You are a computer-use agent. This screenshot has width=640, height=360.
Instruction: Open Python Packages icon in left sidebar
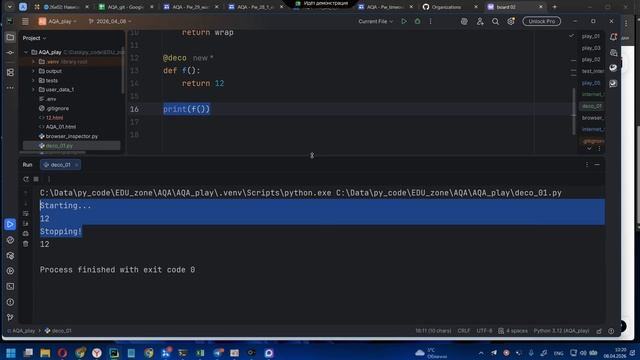click(10, 256)
